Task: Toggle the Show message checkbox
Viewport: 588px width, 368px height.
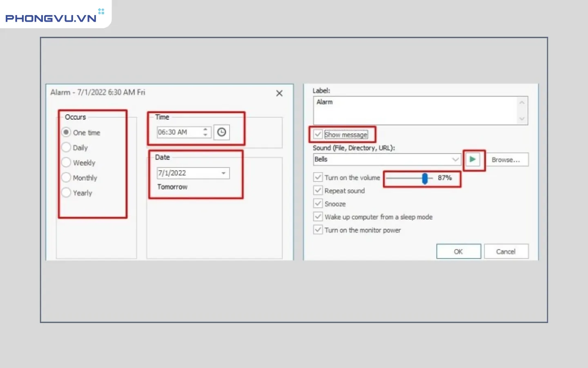Action: pos(318,134)
